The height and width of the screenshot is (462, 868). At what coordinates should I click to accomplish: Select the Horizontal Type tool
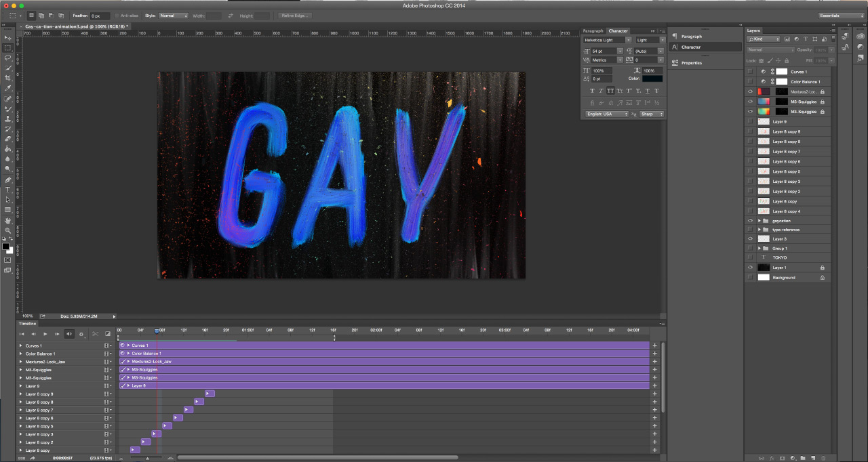8,190
